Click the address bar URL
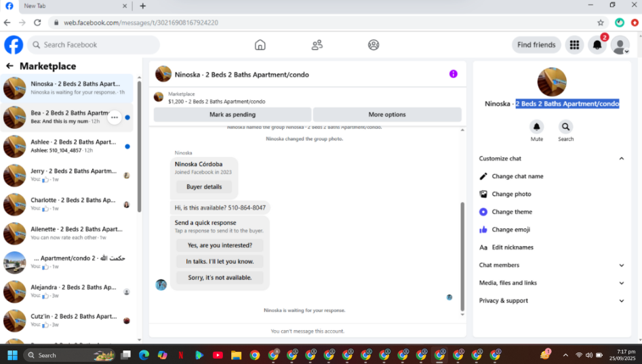 141,22
